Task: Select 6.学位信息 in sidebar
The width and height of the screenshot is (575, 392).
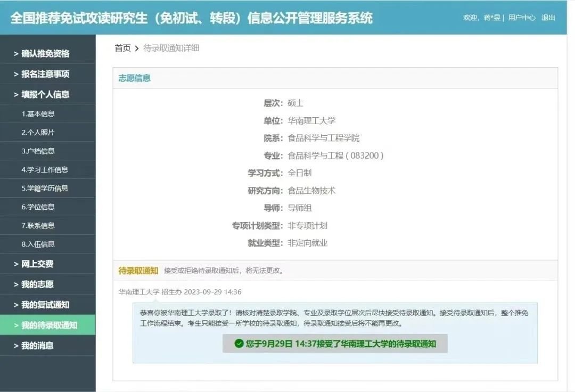Action: tap(38, 207)
